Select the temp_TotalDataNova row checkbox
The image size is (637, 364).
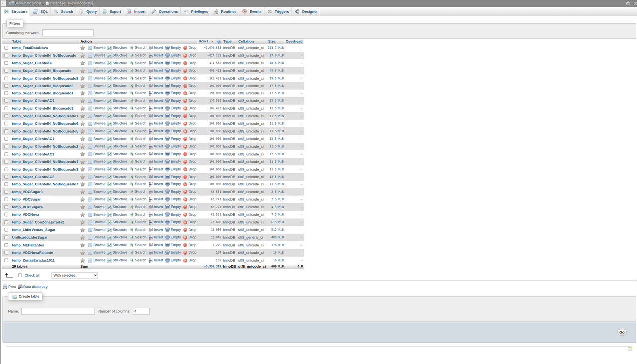[x=6, y=48]
